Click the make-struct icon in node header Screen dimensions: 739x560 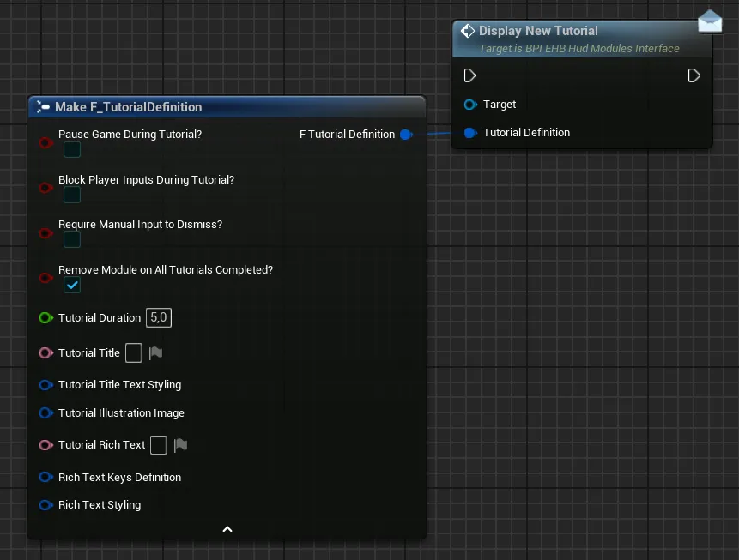[43, 107]
